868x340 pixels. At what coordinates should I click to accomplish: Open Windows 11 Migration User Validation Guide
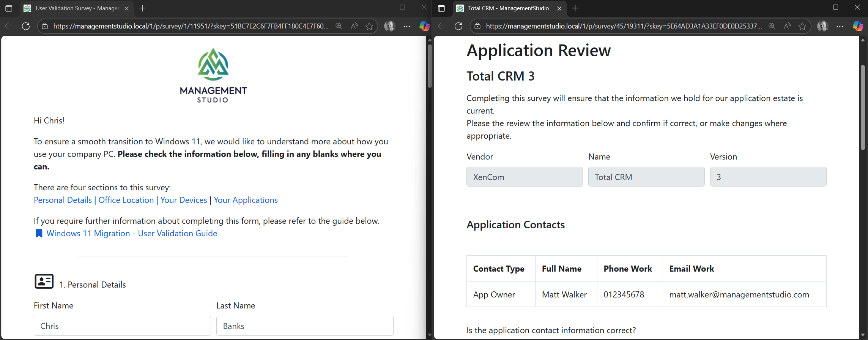pyautogui.click(x=132, y=233)
